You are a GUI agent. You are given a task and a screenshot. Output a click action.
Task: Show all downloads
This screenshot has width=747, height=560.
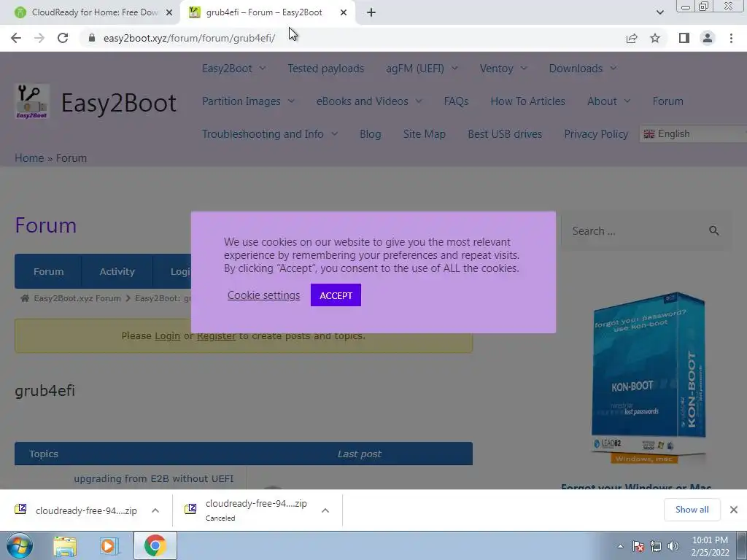[692, 510]
